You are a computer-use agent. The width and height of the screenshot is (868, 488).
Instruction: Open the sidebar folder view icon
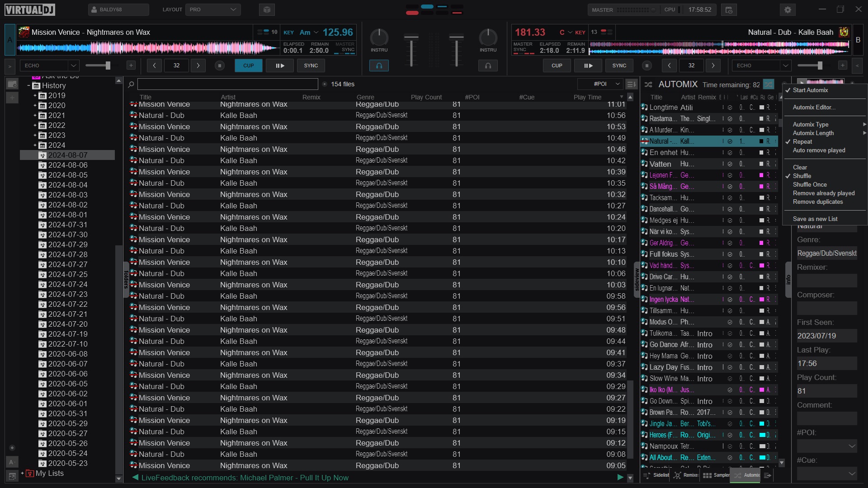pos(12,84)
